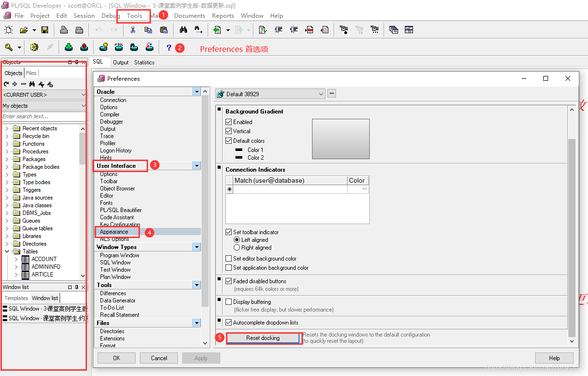Collapse the Window Types section arrow
Screen dimensions: 588x376
point(196,247)
